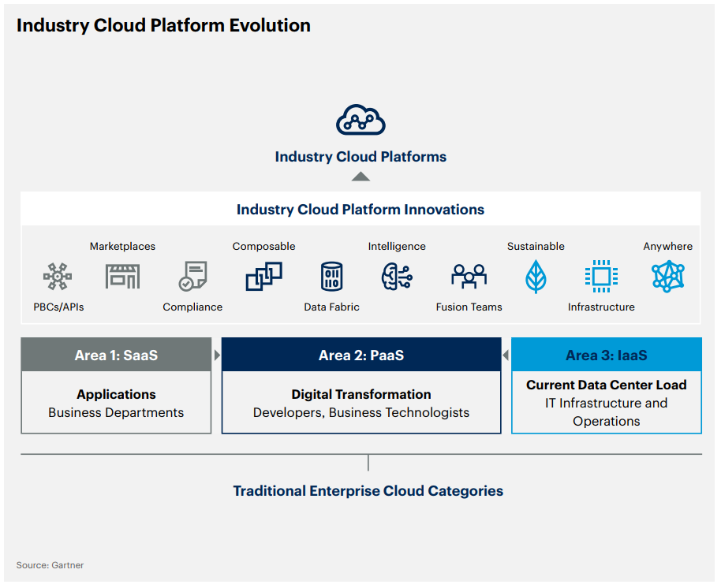
Task: Click the Business Departments text
Action: tap(116, 412)
